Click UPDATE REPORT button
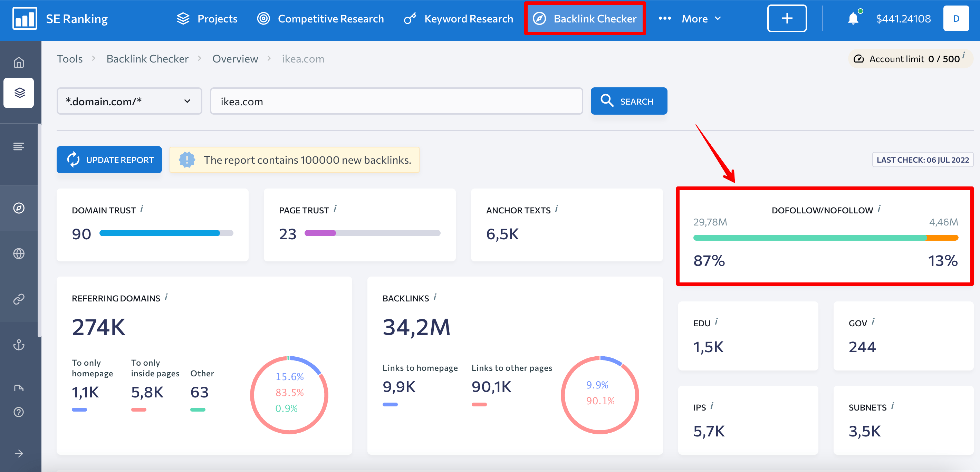This screenshot has width=980, height=472. click(109, 160)
